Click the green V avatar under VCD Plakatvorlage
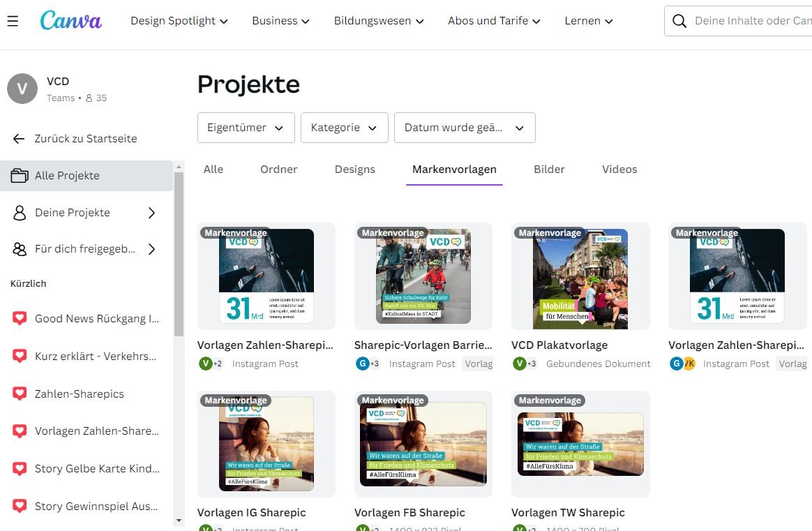Screen dimensions: 812x531 point(519,364)
